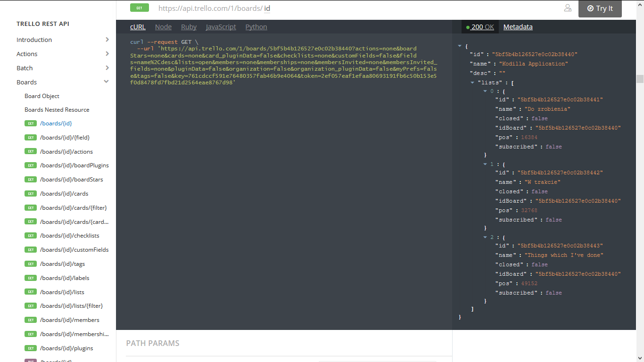Switch to the Python code tab
The height and width of the screenshot is (362, 644).
pos(256,27)
